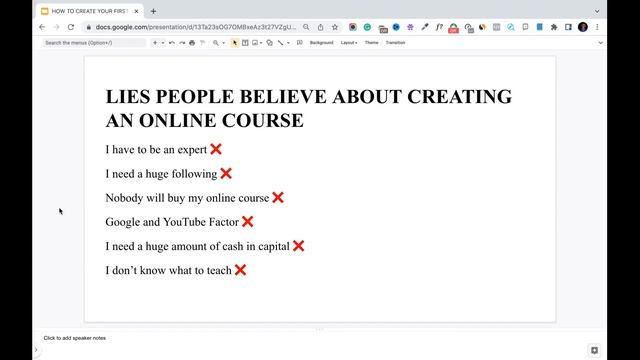Screen dimensions: 640x360
Task: Open the eyedropper color picker extension
Action: (425, 27)
